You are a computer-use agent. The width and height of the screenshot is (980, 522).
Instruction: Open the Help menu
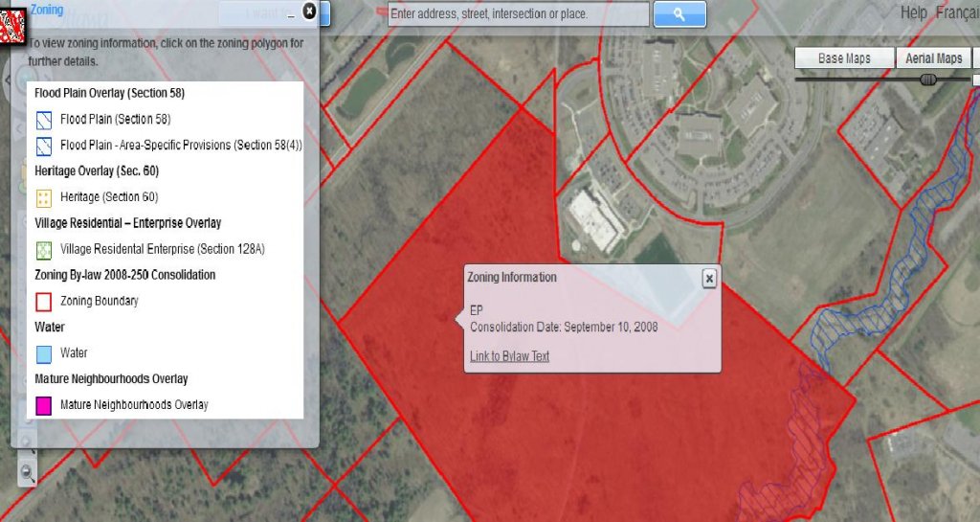coord(913,12)
